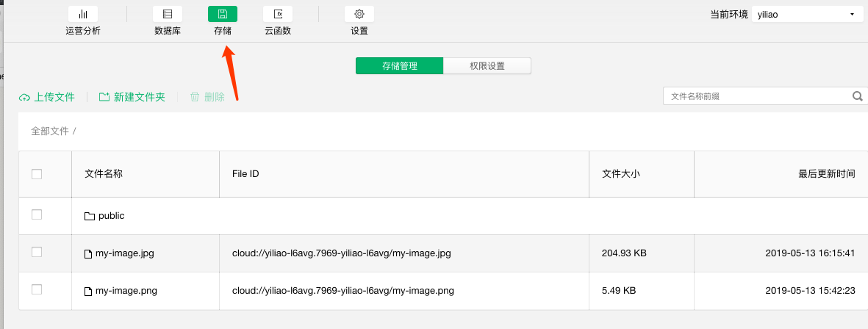Select the my-image.jpg file name
Screen dimensions: 868x329
pos(124,253)
